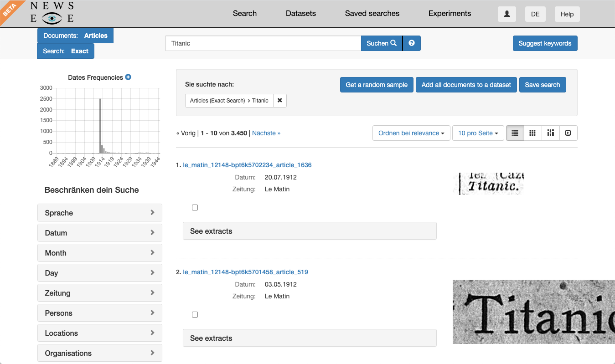Expand the Locations facet

pos(100,333)
